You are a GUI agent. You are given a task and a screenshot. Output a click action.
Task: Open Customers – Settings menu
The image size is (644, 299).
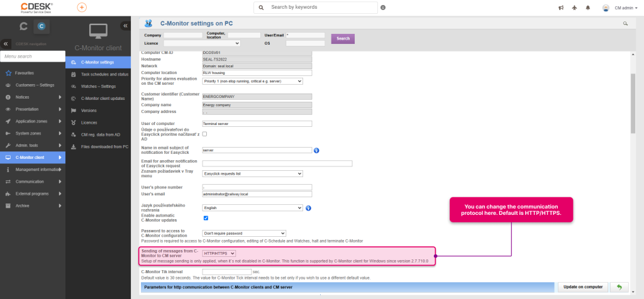pos(33,85)
